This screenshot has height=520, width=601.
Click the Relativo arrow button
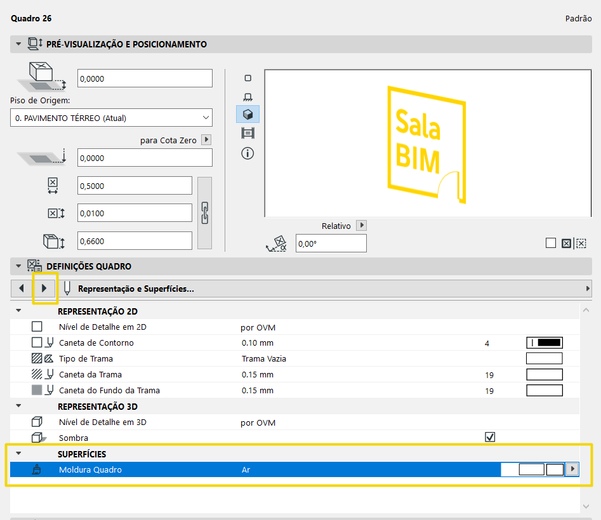click(362, 226)
